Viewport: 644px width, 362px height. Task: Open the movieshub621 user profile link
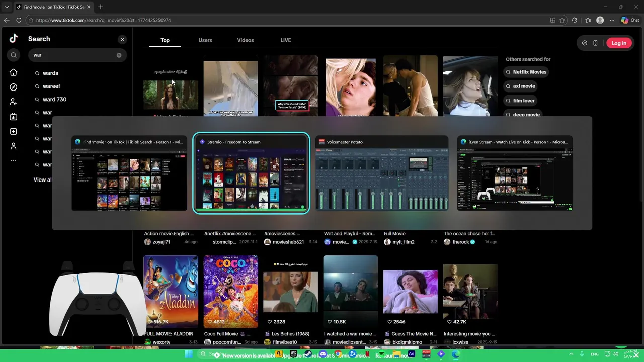click(x=288, y=242)
